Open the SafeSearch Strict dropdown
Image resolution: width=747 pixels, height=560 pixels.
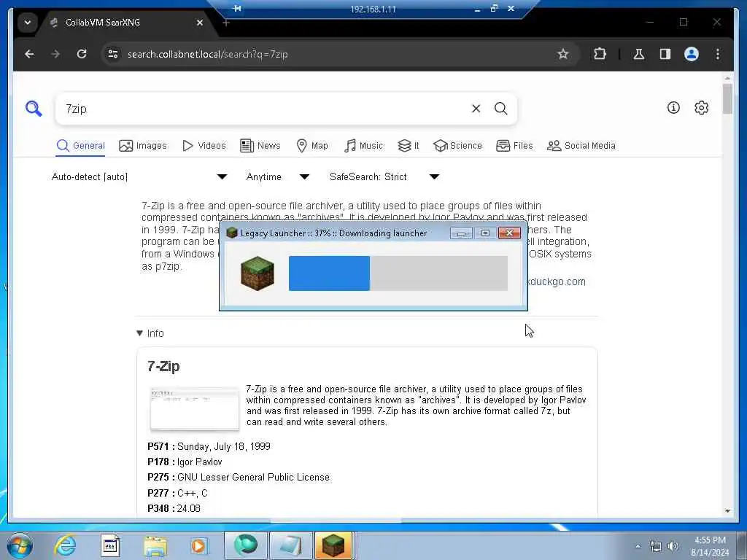click(384, 177)
